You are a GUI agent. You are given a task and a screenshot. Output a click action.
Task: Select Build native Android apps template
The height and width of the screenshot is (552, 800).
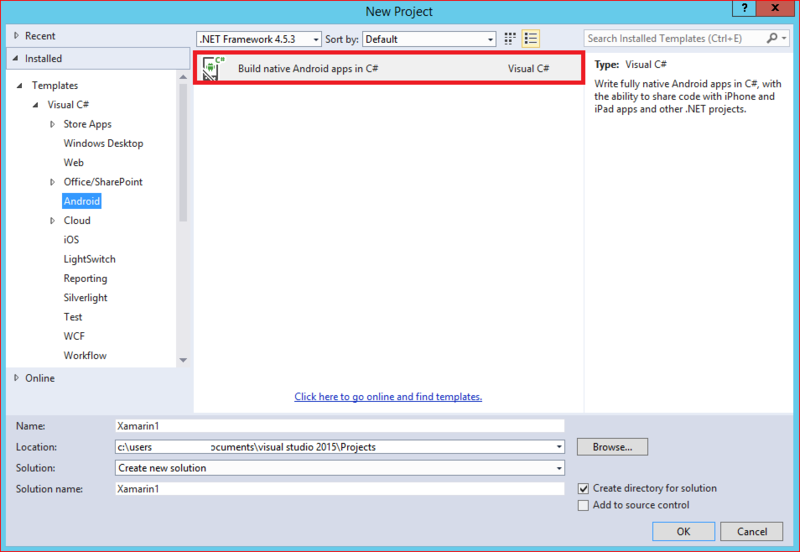(389, 68)
